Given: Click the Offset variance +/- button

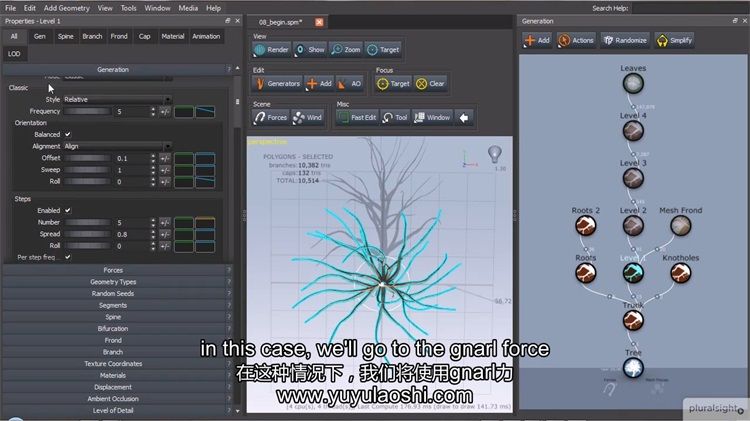Looking at the screenshot, I should (165, 158).
